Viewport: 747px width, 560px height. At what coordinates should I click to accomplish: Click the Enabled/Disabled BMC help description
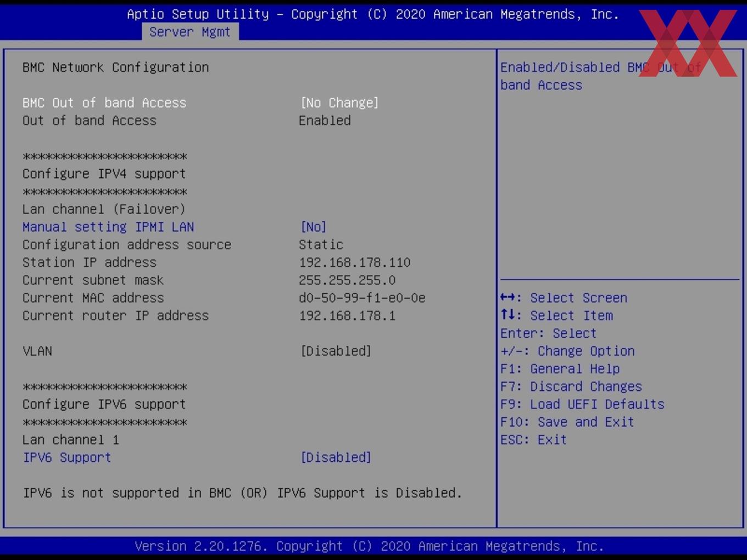601,76
